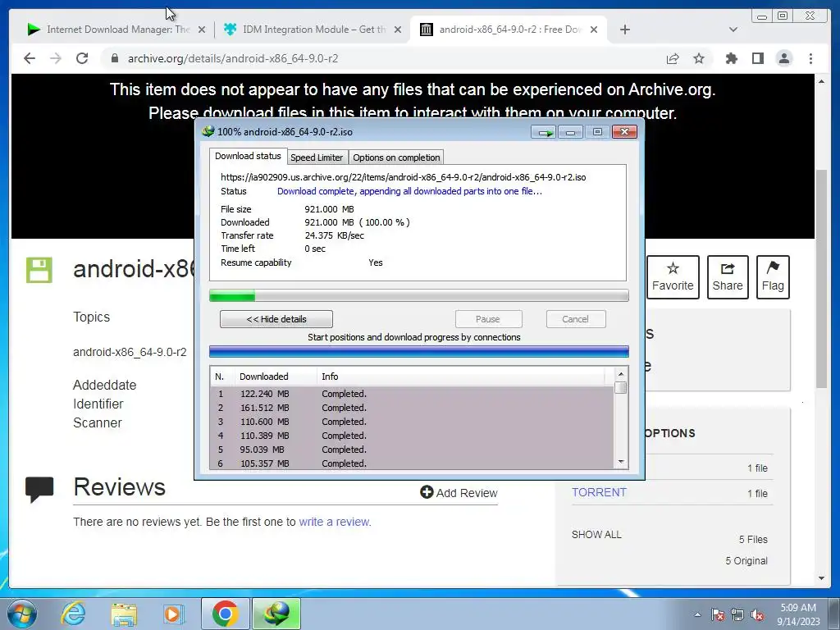The height and width of the screenshot is (630, 840).
Task: Click the Hide details button
Action: (276, 319)
